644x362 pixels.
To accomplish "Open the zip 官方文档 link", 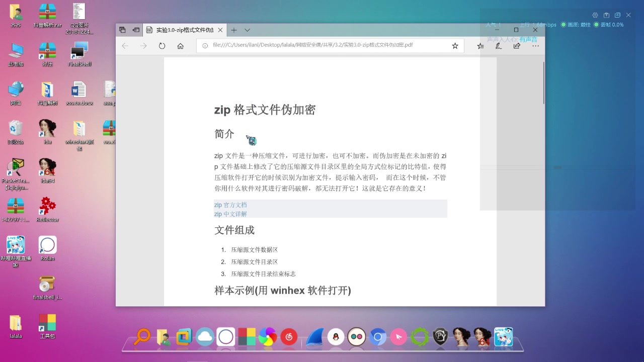I will point(230,205).
